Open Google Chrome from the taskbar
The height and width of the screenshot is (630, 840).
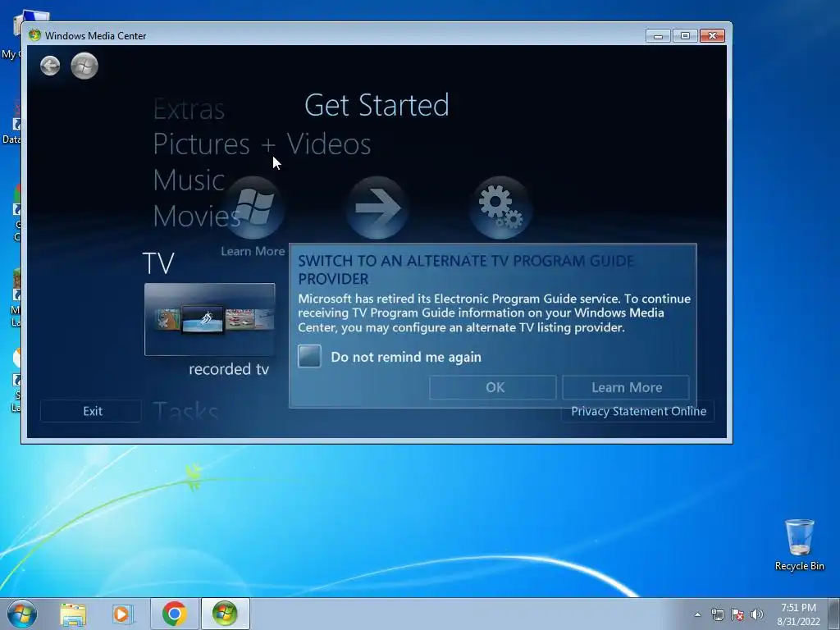click(x=175, y=614)
